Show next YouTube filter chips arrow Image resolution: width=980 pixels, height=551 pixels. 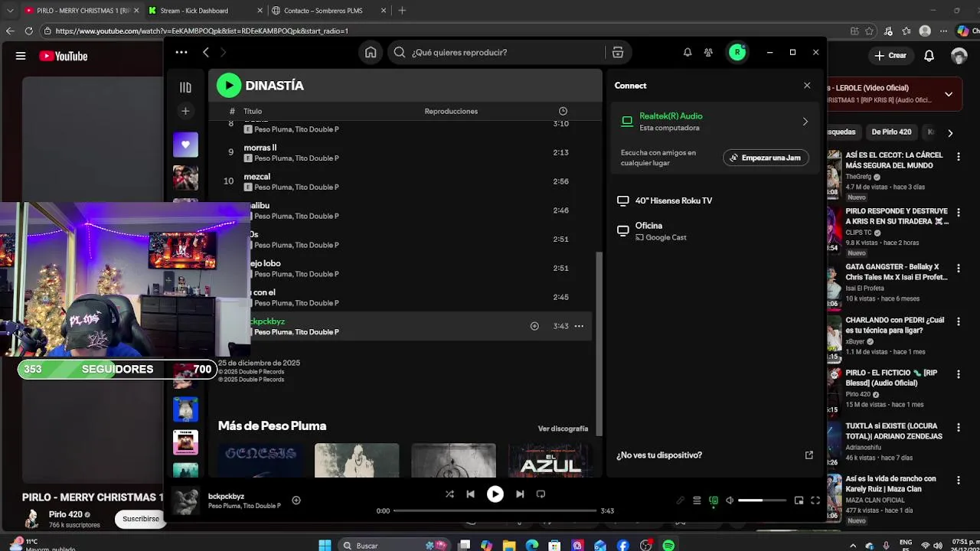[950, 132]
